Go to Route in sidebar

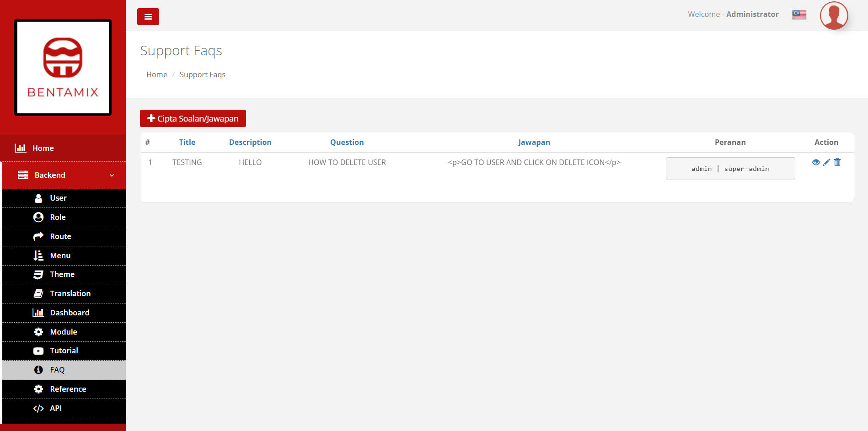tap(60, 236)
